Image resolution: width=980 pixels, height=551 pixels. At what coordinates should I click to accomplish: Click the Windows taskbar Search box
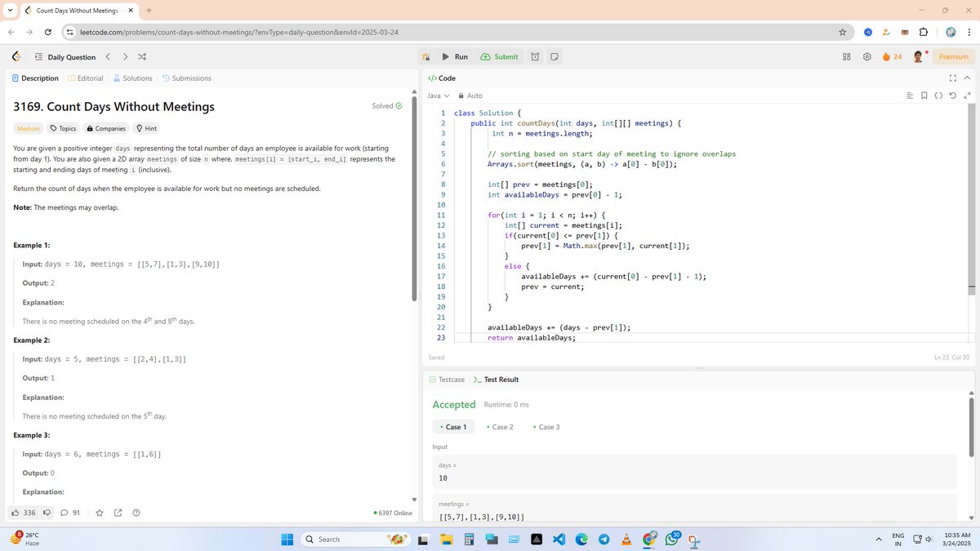355,540
